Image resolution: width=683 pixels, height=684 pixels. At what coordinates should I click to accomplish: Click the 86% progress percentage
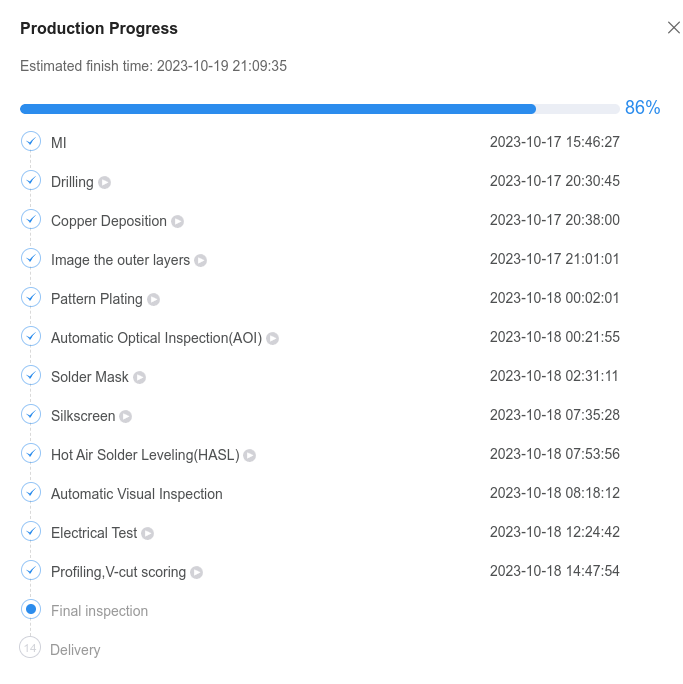pos(642,107)
